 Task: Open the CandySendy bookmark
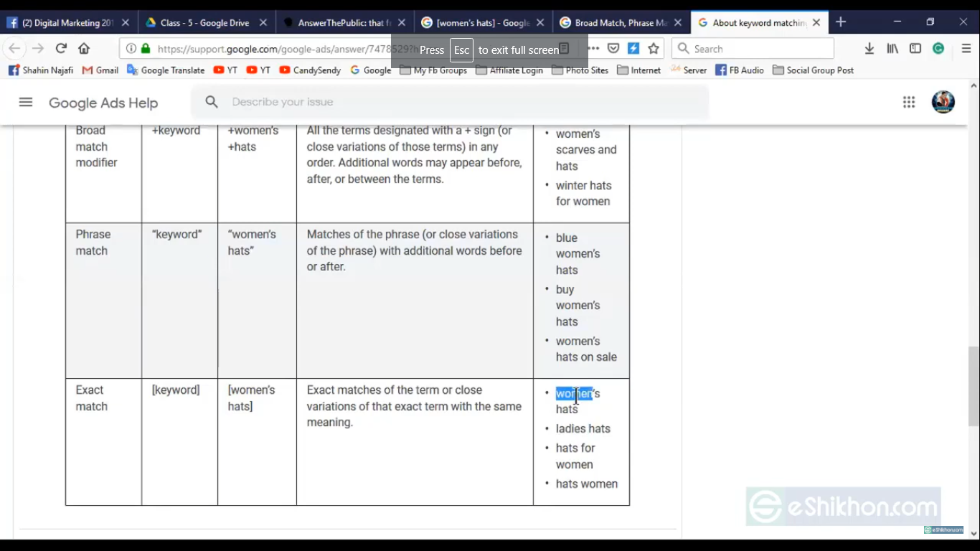click(310, 70)
